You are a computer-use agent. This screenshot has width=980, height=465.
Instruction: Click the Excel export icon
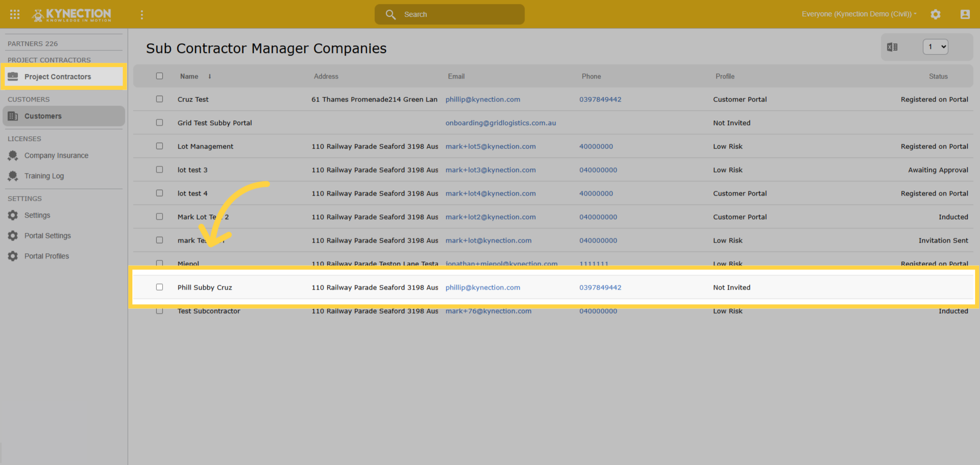892,47
